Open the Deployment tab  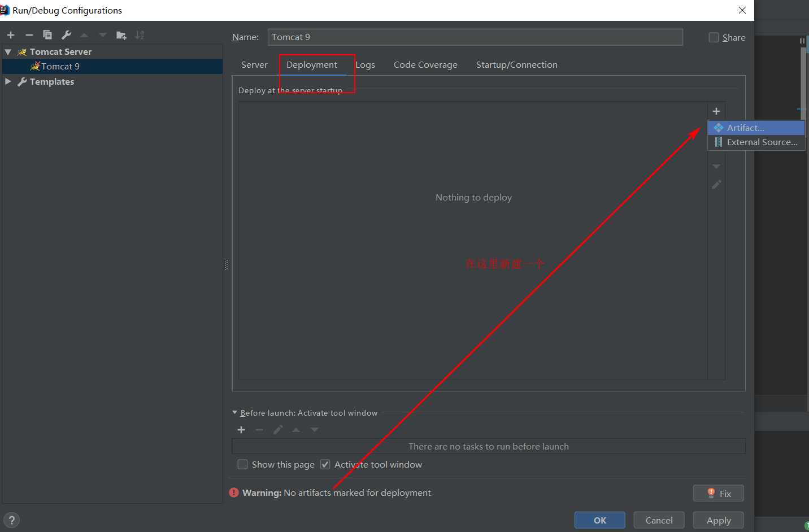[312, 65]
